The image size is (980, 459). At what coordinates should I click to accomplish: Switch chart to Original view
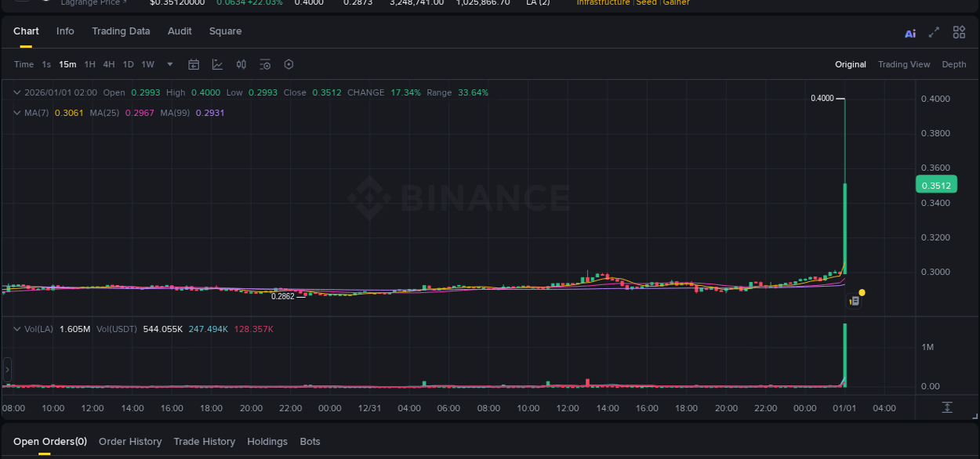(850, 64)
